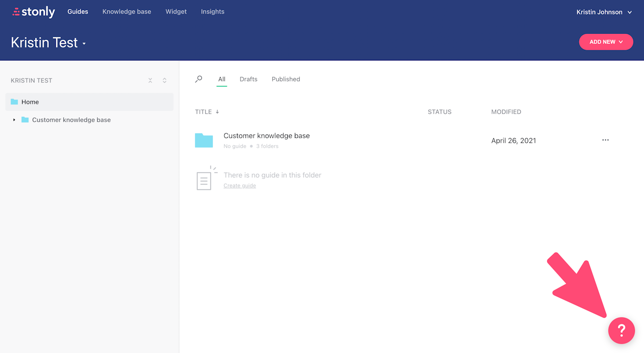644x353 pixels.
Task: Click the large Customer knowledge base folder icon
Action: coord(204,140)
